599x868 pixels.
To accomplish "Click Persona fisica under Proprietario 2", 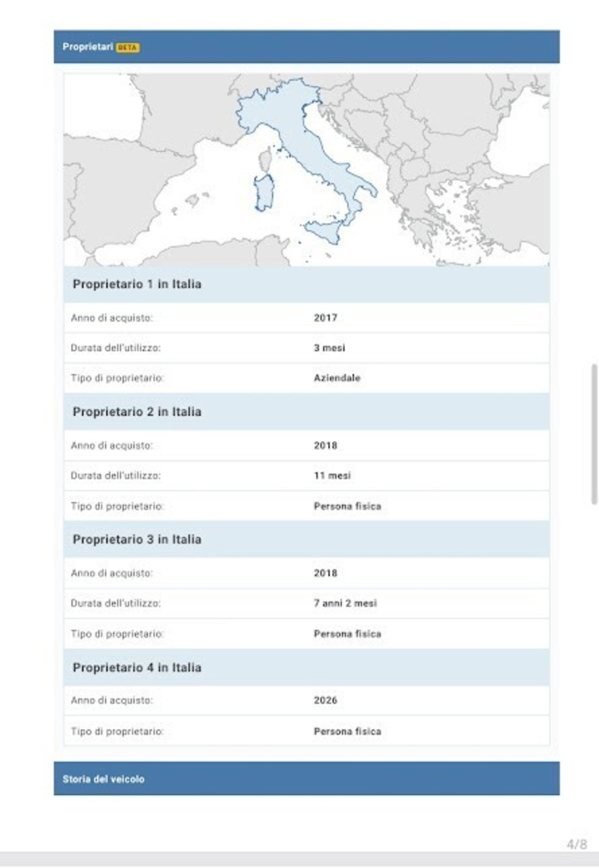I will pyautogui.click(x=347, y=506).
